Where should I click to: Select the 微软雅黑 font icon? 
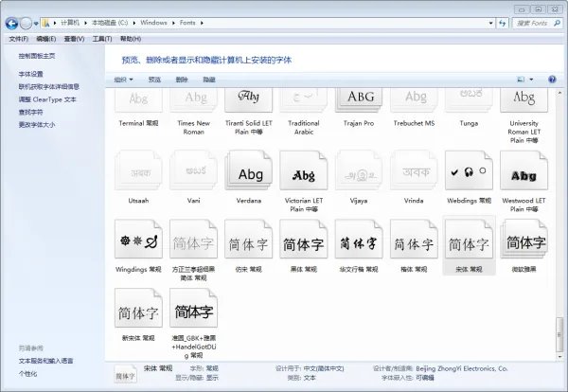click(x=524, y=240)
